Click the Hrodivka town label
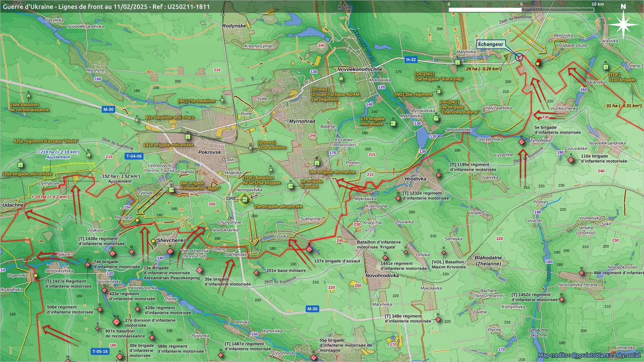This screenshot has width=644, height=362. coord(415,179)
